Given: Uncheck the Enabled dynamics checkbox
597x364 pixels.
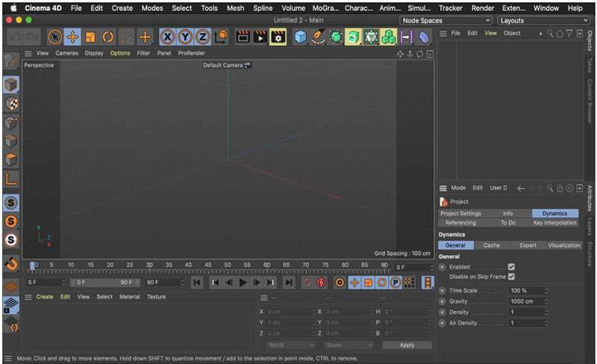Looking at the screenshot, I should [x=511, y=266].
